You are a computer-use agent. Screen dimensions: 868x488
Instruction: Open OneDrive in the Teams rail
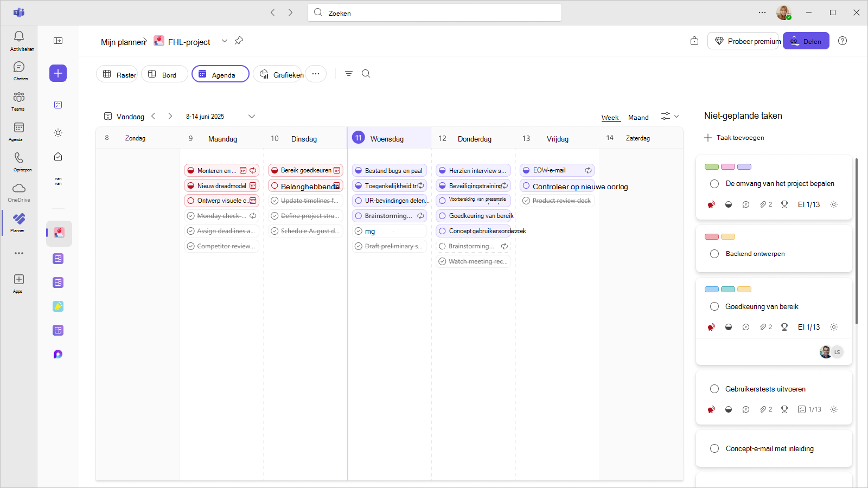click(19, 192)
